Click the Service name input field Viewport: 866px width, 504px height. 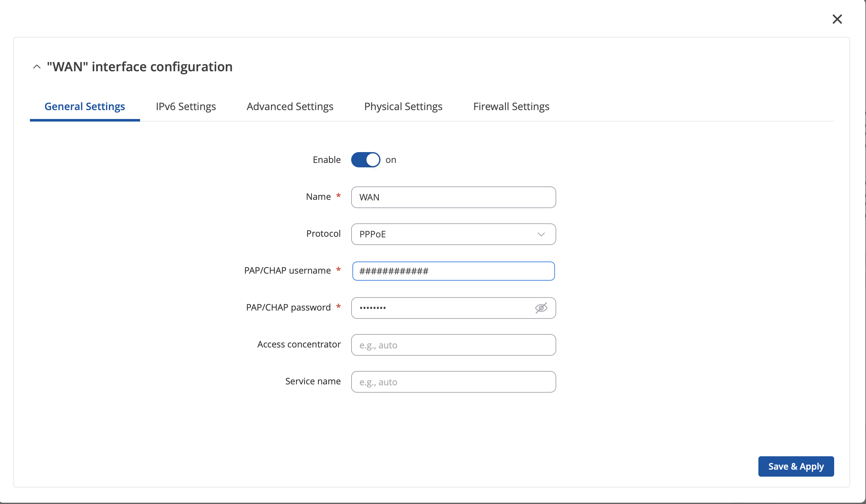[x=453, y=382]
